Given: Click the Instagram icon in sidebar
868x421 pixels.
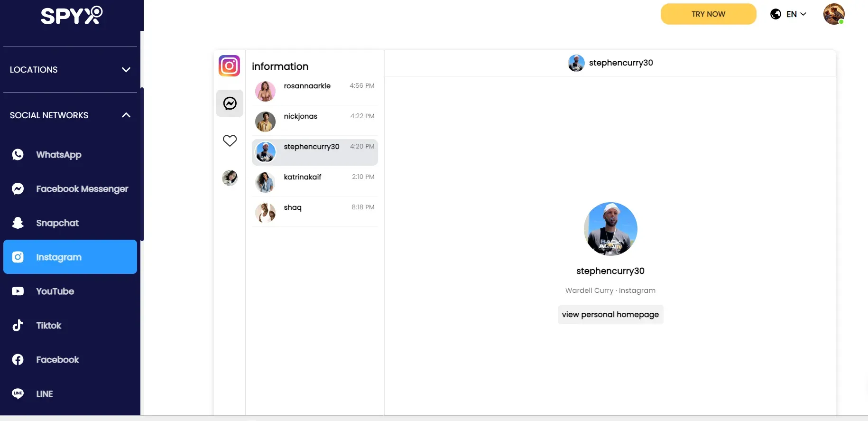Looking at the screenshot, I should click(x=18, y=257).
